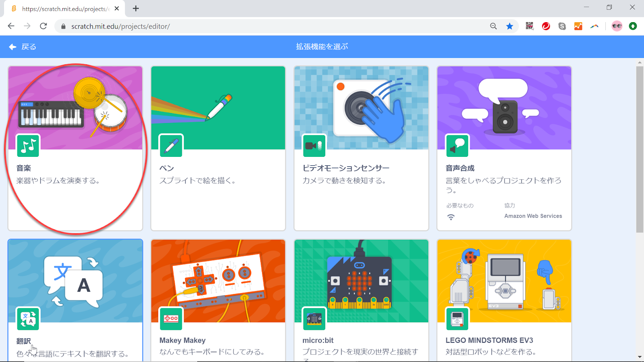Click the small EV3 brick icon
This screenshot has width=644, height=362.
tap(457, 319)
